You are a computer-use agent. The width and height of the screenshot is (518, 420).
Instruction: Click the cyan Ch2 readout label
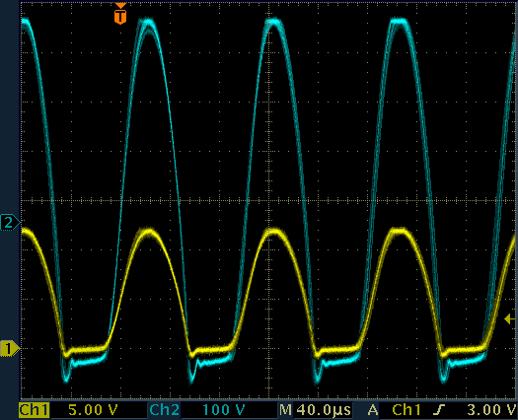pos(164,410)
